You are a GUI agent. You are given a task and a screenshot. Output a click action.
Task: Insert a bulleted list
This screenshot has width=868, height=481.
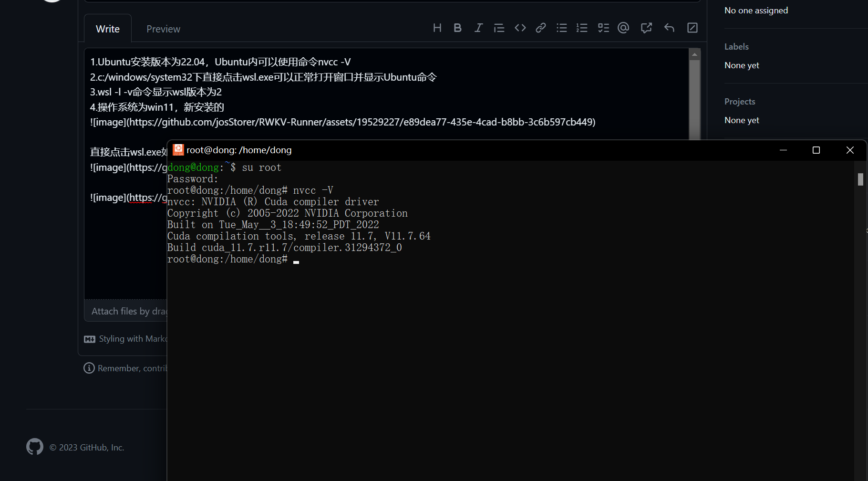(x=561, y=28)
